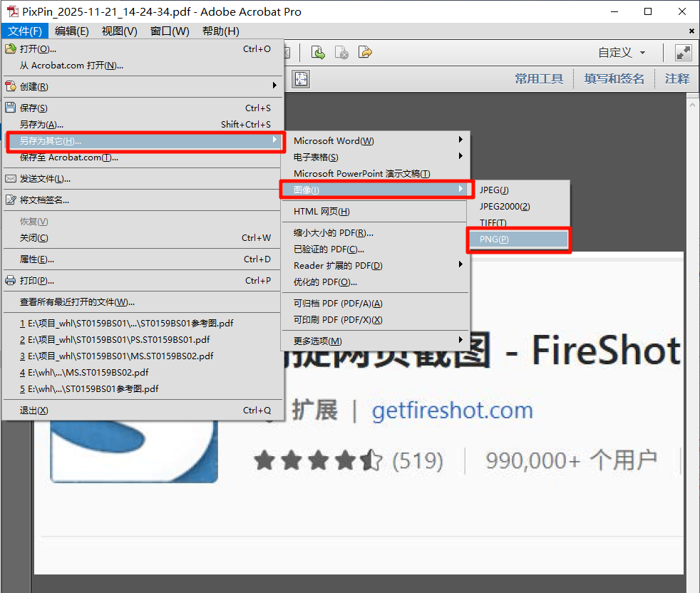This screenshot has height=593, width=700.
Task: Click the getfireshot.com link in document
Action: pos(452,411)
